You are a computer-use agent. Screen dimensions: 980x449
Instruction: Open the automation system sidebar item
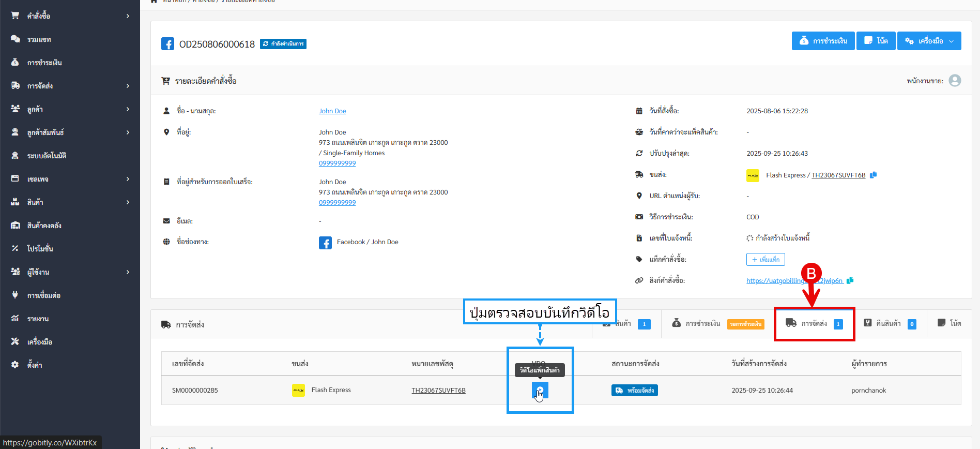[47, 156]
